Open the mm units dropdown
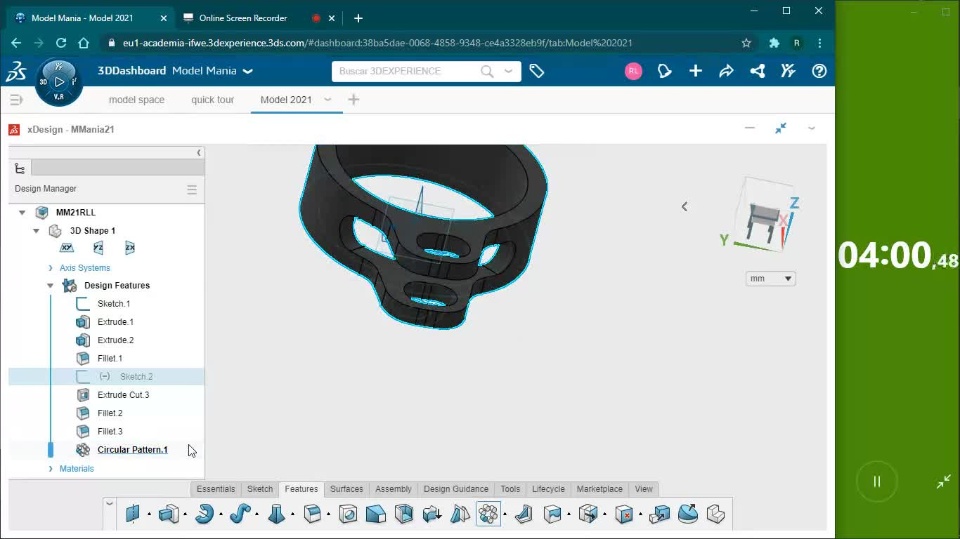This screenshot has height=539, width=960. (770, 279)
